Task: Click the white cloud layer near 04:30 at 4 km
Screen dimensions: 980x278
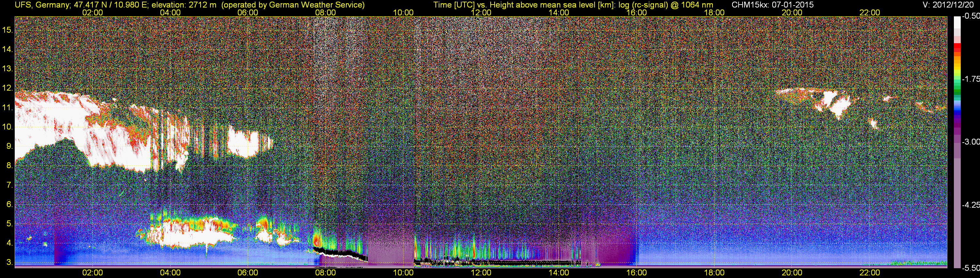Action: pos(190,235)
